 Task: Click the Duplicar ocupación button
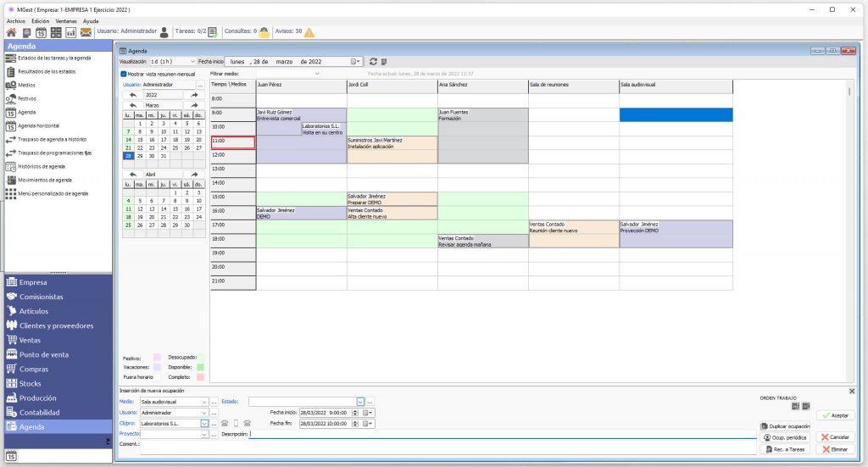click(x=785, y=426)
